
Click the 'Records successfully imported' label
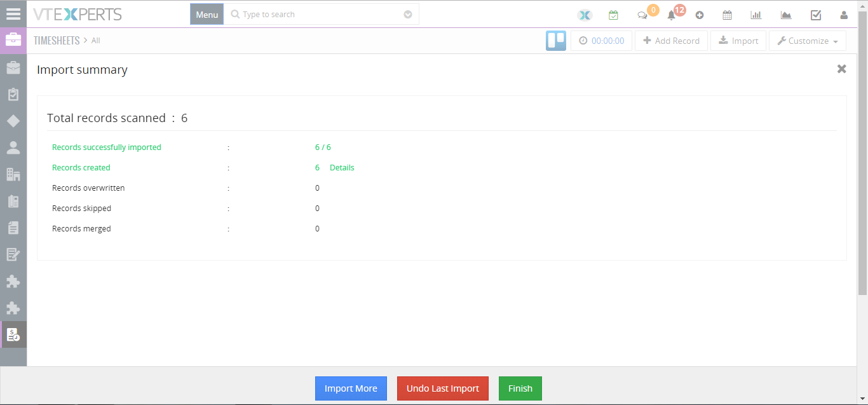pos(107,148)
